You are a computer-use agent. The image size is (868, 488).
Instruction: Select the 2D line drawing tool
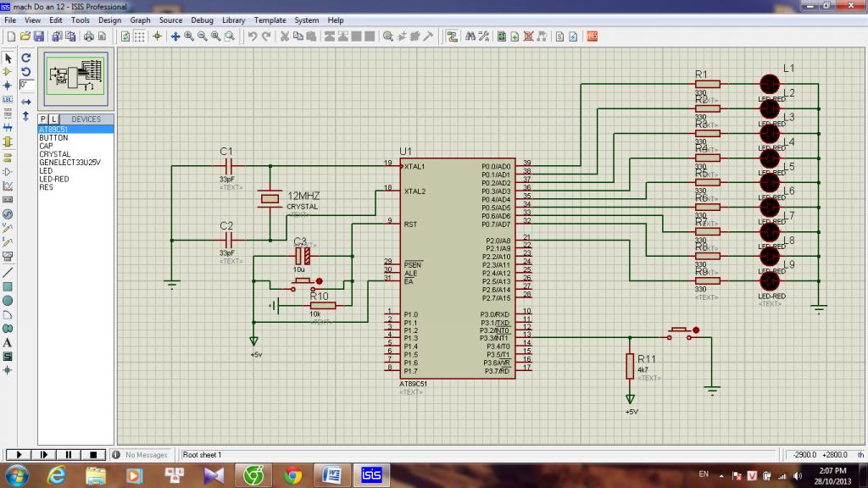tap(8, 273)
